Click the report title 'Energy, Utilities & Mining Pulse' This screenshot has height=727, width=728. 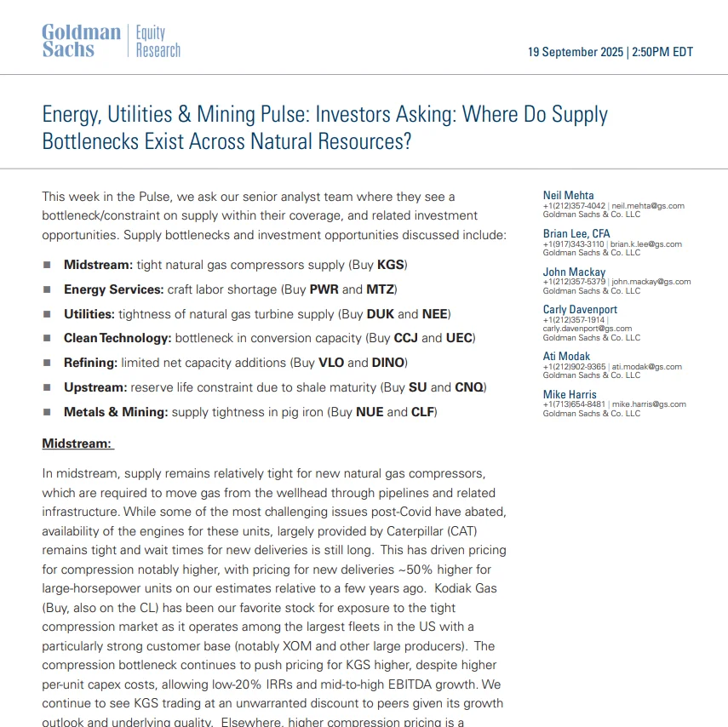click(x=175, y=114)
